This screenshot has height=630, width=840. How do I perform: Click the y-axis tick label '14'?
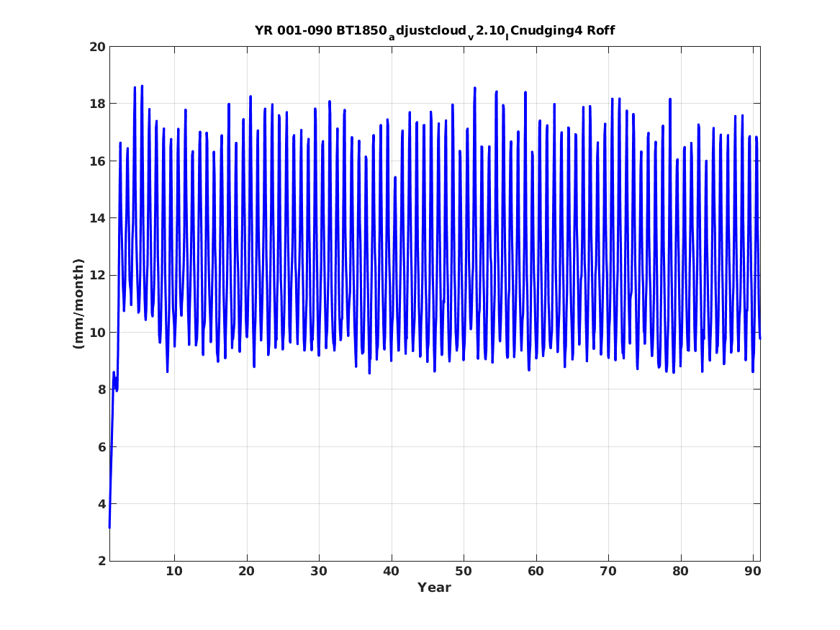(97, 218)
